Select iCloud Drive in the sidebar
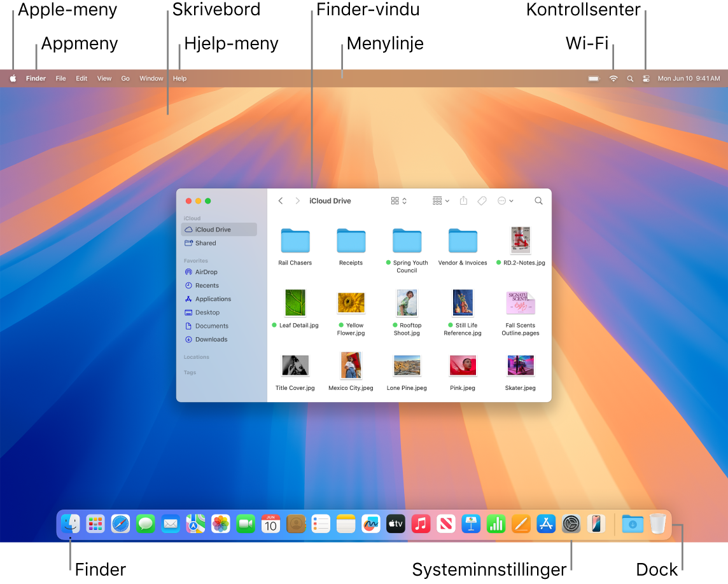728x584 pixels. point(219,229)
